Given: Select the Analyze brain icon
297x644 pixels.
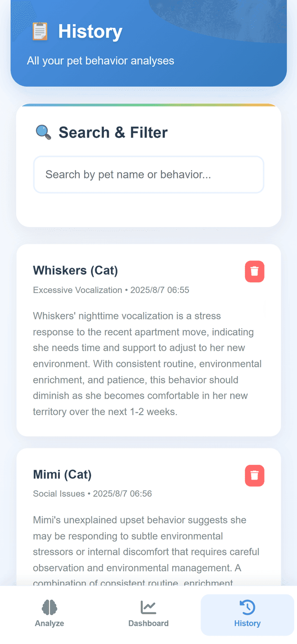Looking at the screenshot, I should pos(49,606).
